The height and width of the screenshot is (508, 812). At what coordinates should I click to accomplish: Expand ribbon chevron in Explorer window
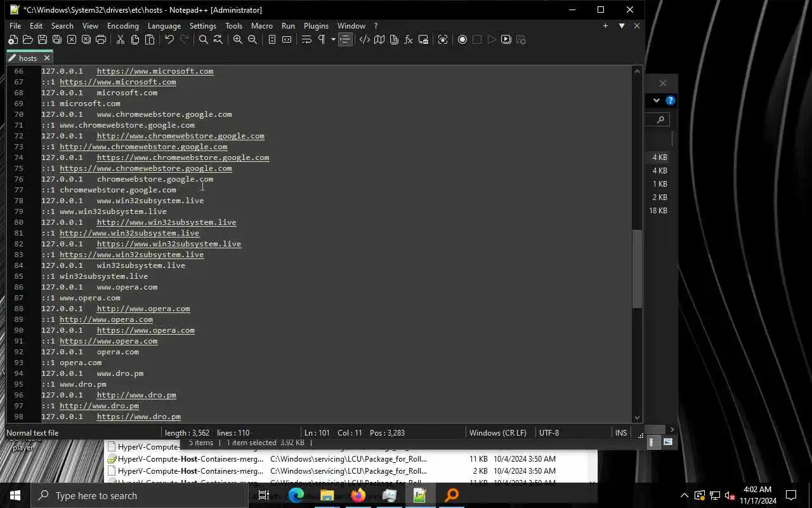(657, 100)
